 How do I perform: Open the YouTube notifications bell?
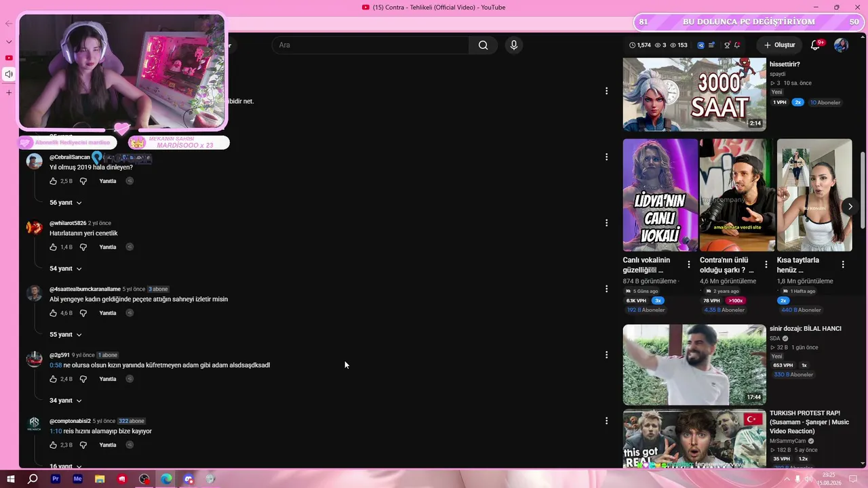816,45
